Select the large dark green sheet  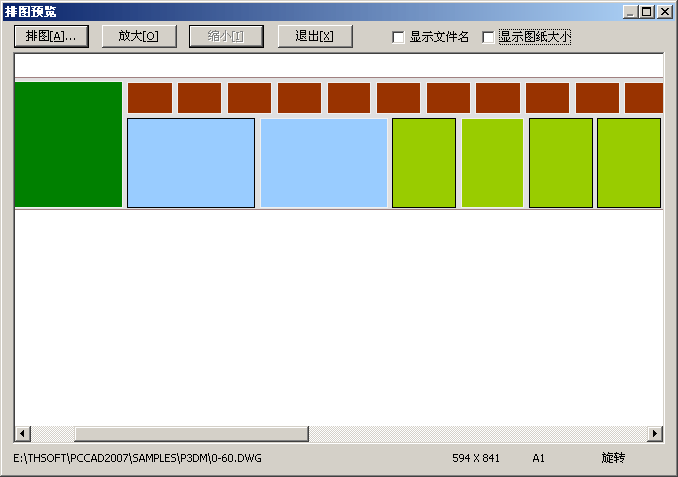coord(68,145)
